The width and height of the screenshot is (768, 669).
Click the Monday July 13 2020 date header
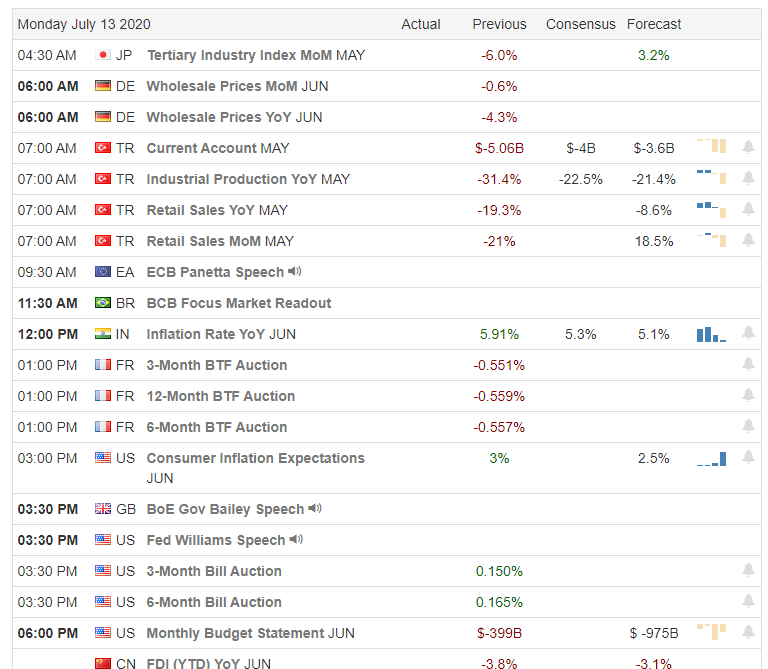point(84,24)
